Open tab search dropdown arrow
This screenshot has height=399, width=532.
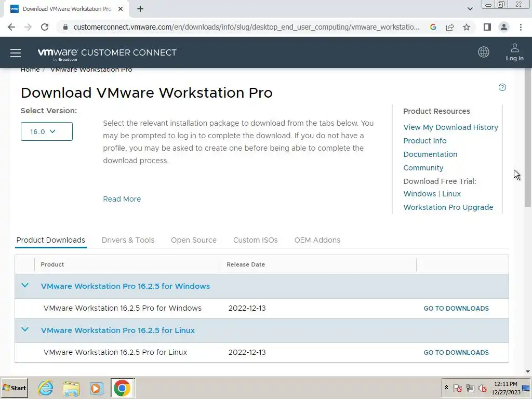[470, 9]
